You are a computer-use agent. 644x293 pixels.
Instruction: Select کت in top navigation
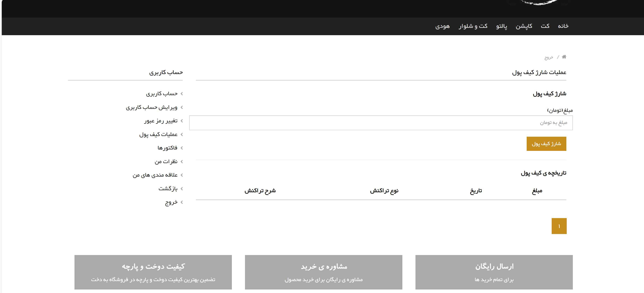coord(545,26)
